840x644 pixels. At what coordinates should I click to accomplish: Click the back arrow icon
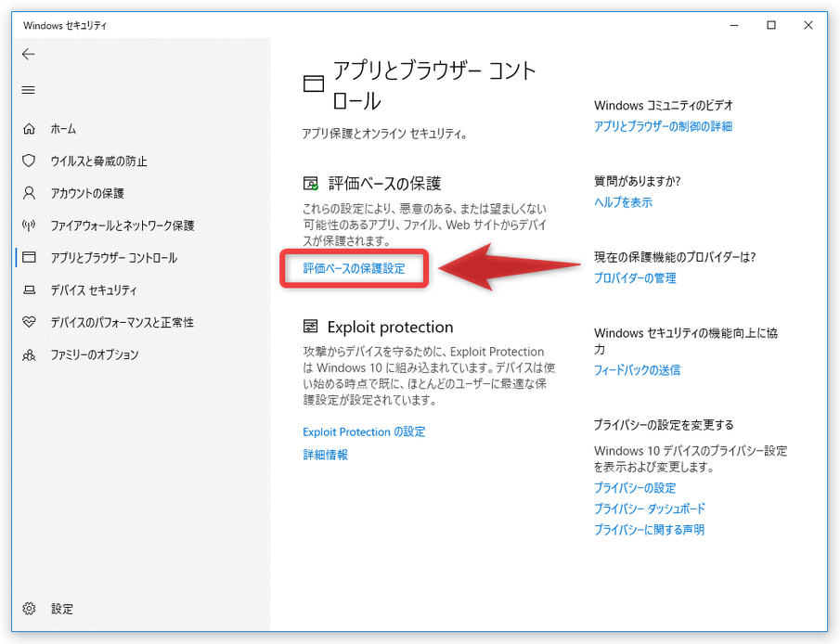[29, 54]
